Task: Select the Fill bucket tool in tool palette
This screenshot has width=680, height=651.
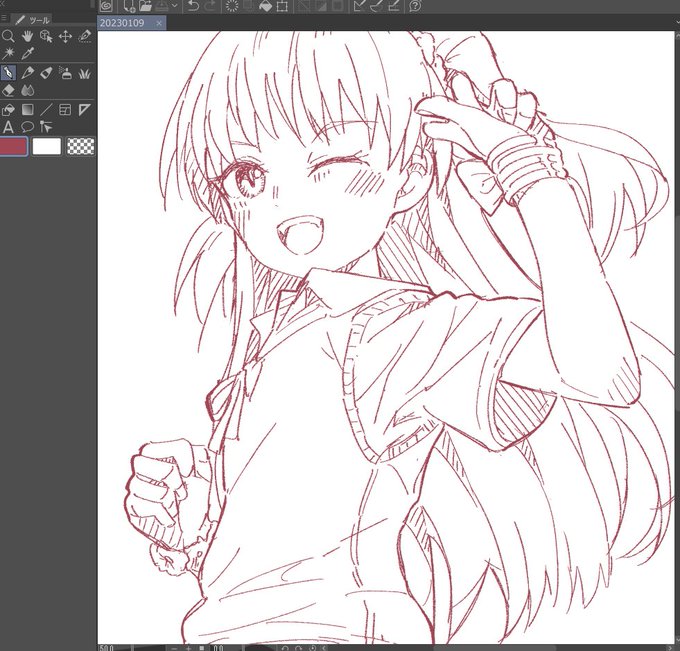Action: coord(8,110)
